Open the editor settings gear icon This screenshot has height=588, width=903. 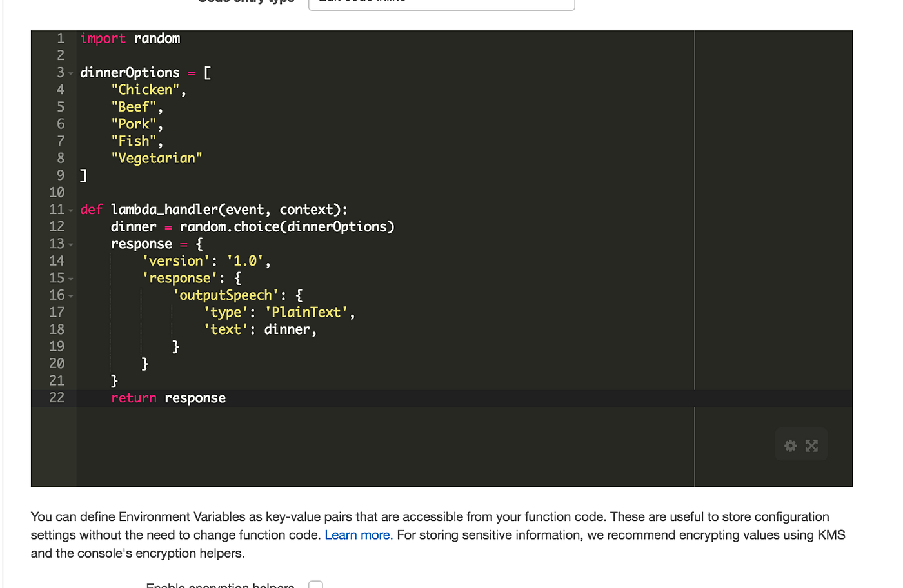pos(790,445)
